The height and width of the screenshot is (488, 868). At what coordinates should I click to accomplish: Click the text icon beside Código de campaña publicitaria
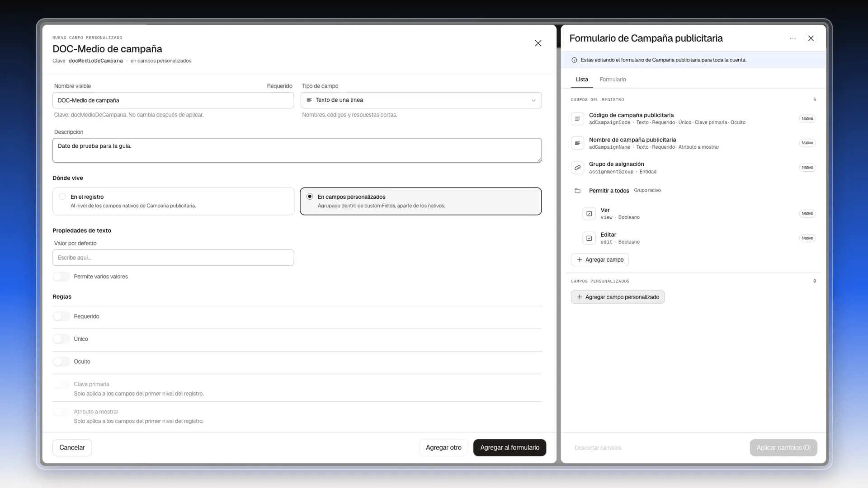pos(577,119)
